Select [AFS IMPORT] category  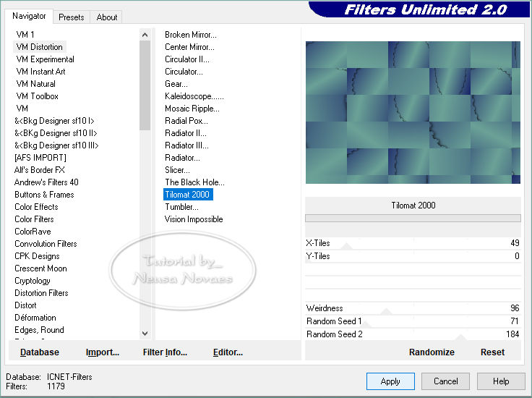[x=40, y=158]
